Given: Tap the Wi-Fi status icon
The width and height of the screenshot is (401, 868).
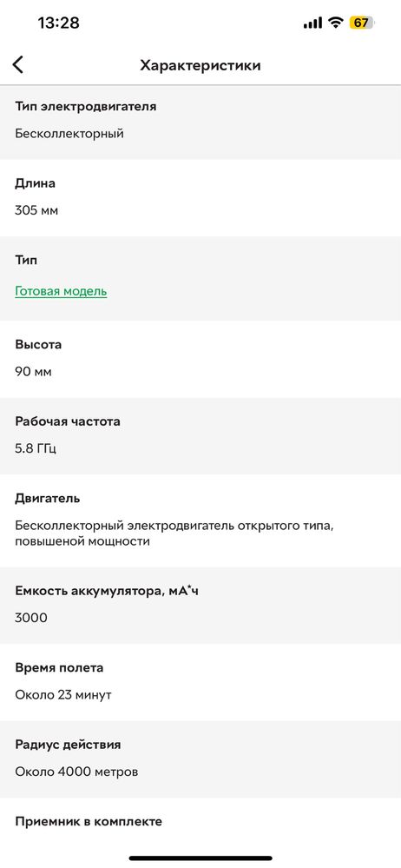Looking at the screenshot, I should click(x=335, y=23).
